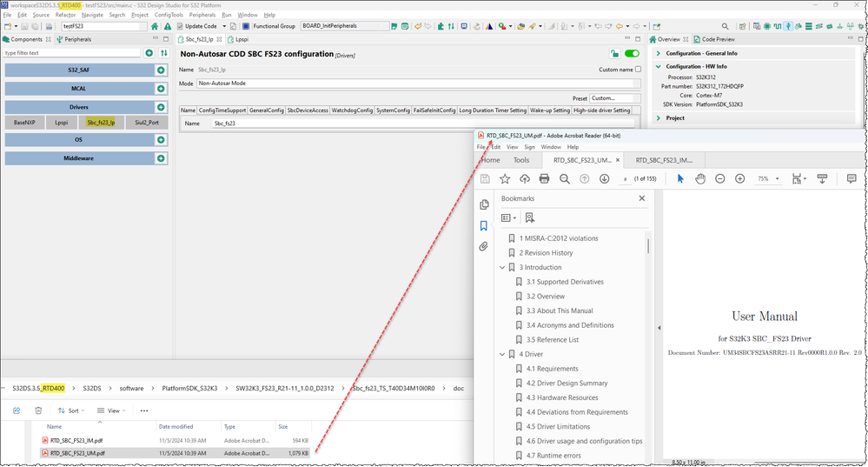
Task: Add component to the Middleware group
Action: tap(161, 158)
